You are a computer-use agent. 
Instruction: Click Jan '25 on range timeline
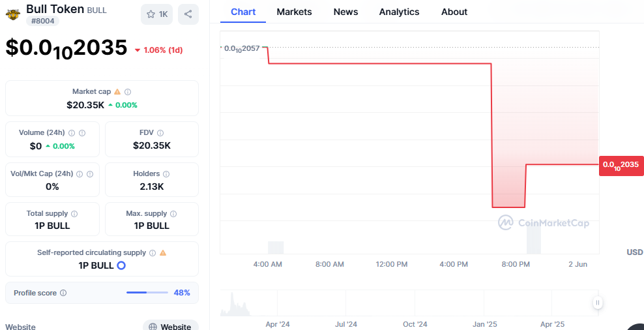point(485,324)
